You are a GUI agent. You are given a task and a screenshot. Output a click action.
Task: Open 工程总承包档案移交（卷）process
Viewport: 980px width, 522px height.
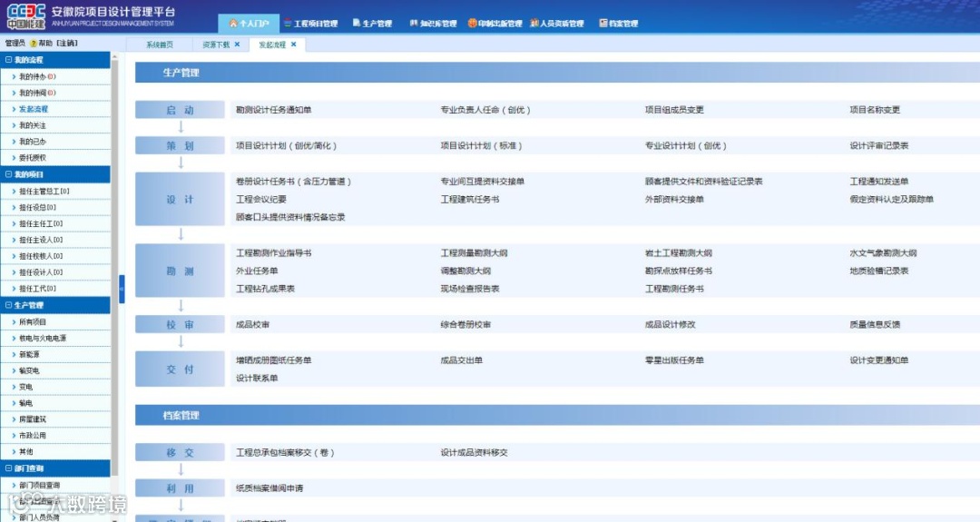pyautogui.click(x=284, y=453)
